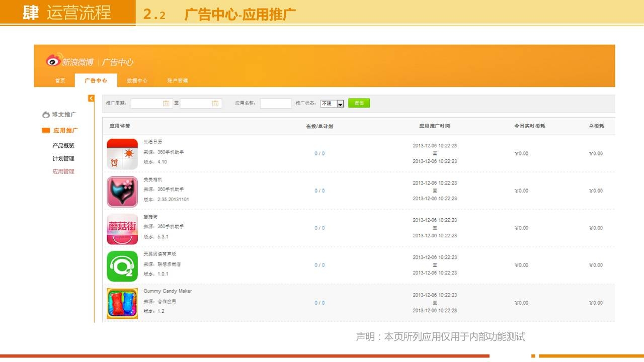
Task: Expand the 博文推广 sidebar section
Action: pyautogui.click(x=60, y=115)
